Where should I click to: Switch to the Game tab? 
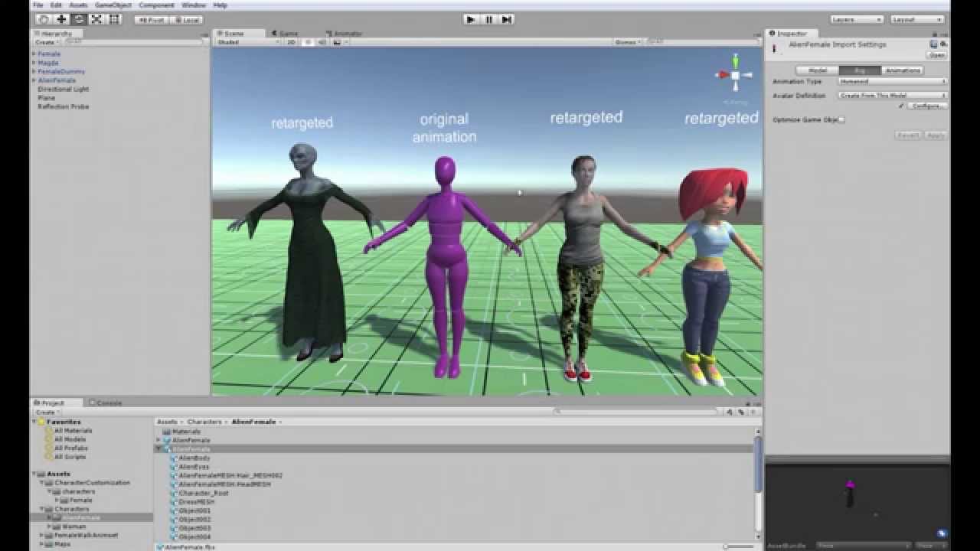point(285,34)
